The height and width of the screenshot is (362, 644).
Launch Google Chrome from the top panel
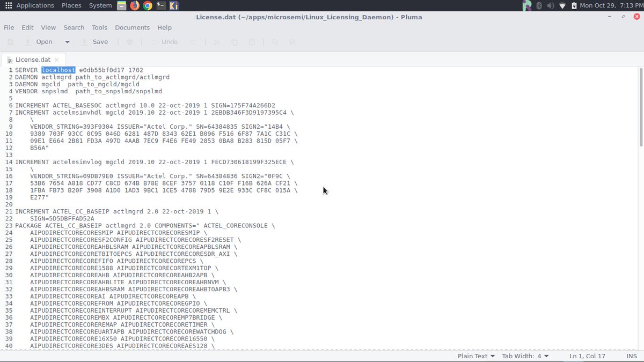click(148, 5)
